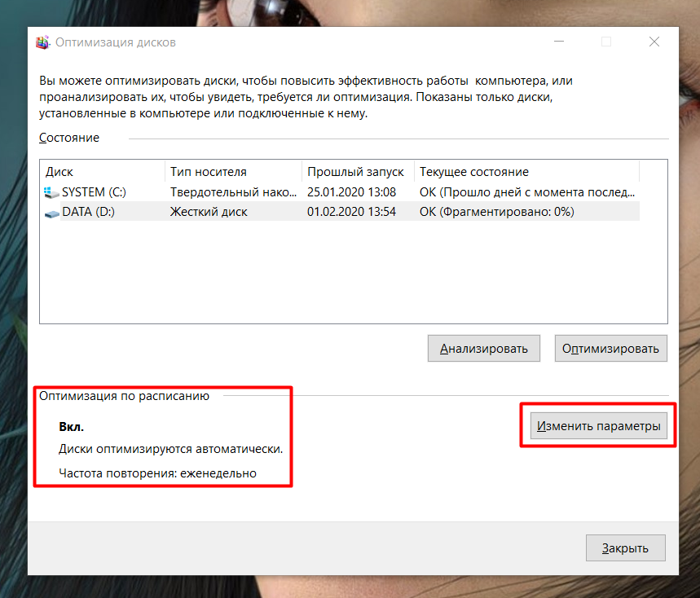Click the DATA (D:) hard drive icon

[52, 213]
